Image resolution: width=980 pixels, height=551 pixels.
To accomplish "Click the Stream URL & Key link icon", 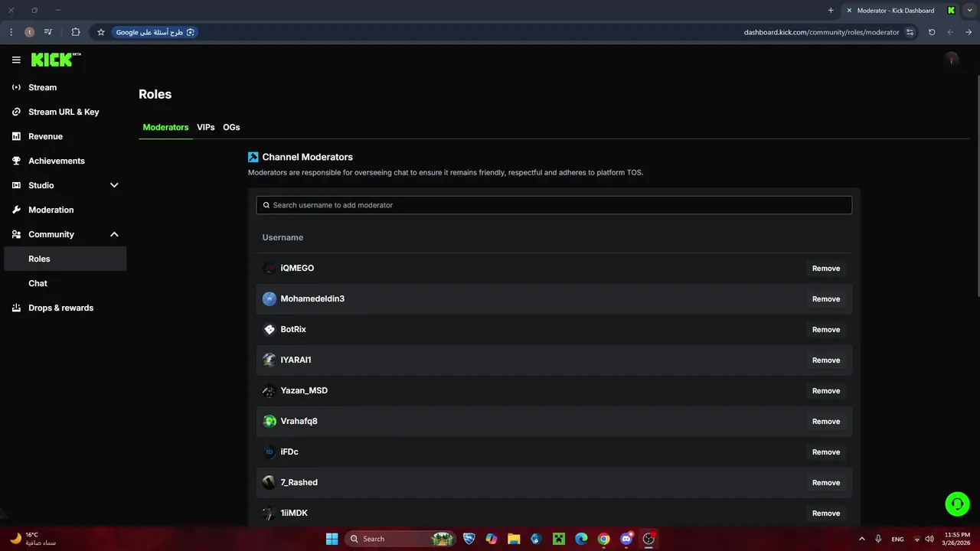I will tap(16, 112).
